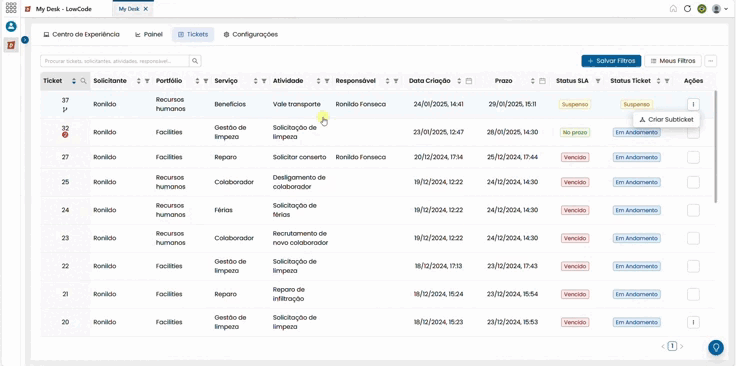
Task: Click No prazo SLA badge of ticket 32
Action: pos(575,132)
